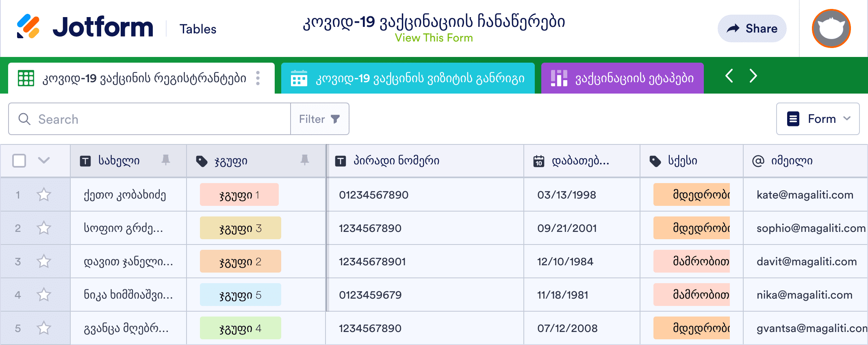Switch to the ვაქცინის ვიზიტის განრიგი tab

(408, 78)
